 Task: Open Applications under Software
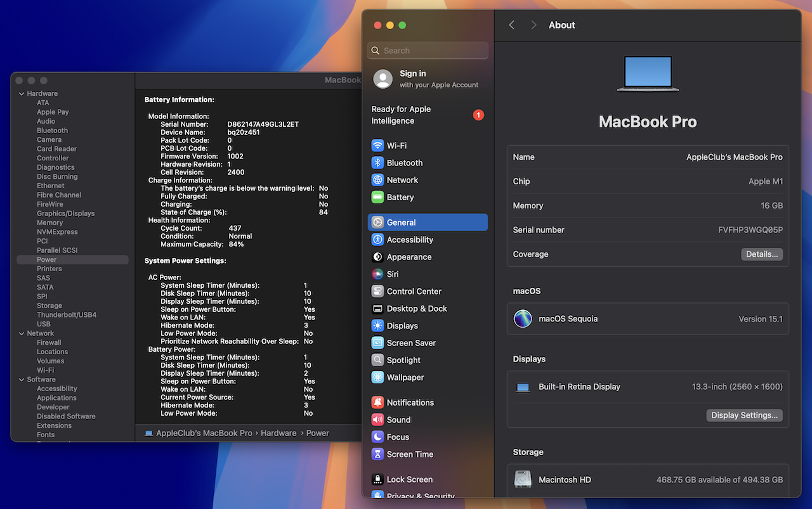[x=56, y=398]
